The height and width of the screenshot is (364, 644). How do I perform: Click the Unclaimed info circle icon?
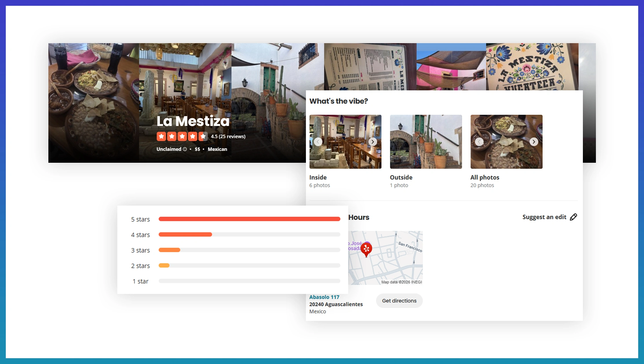point(185,149)
